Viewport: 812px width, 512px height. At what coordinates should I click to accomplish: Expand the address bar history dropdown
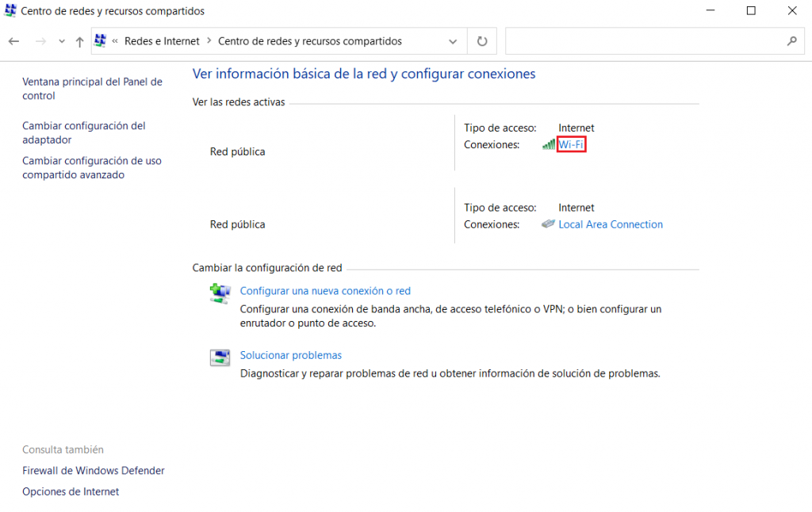pyautogui.click(x=453, y=41)
